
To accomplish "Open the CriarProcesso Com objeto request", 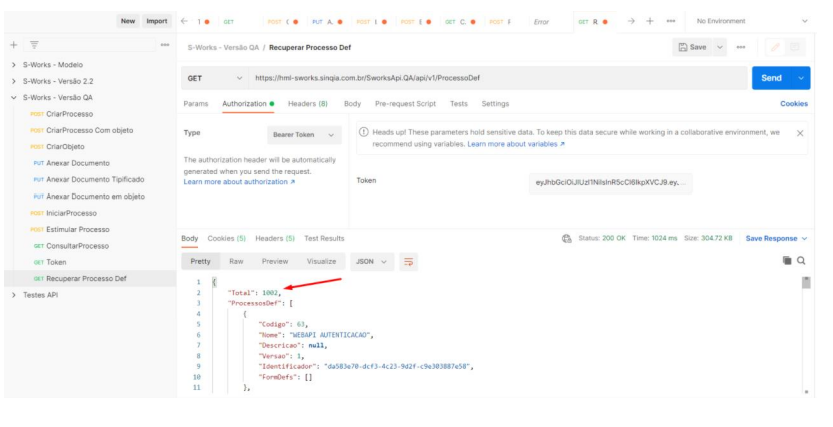I will tap(90, 131).
